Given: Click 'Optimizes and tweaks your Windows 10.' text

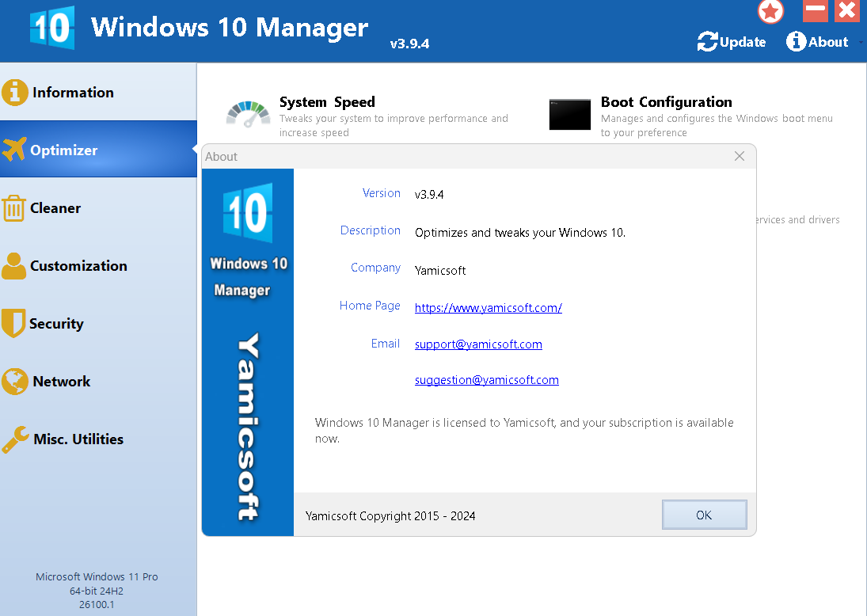Looking at the screenshot, I should pyautogui.click(x=519, y=233).
